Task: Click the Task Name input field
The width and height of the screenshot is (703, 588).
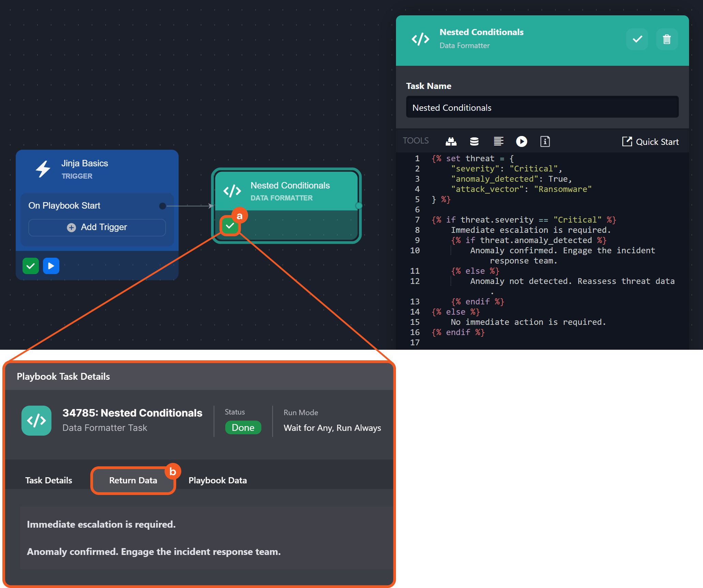Action: click(542, 108)
